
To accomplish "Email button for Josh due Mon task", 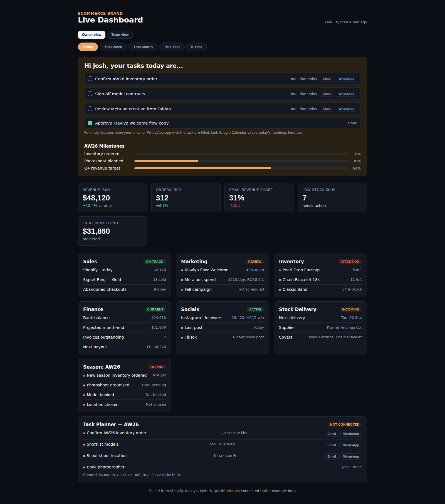I will pos(332,434).
